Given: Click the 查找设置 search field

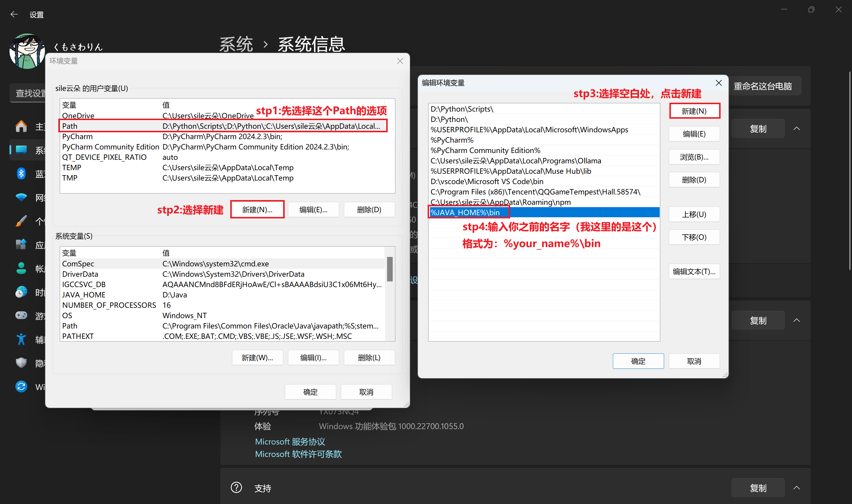Looking at the screenshot, I should (28, 93).
